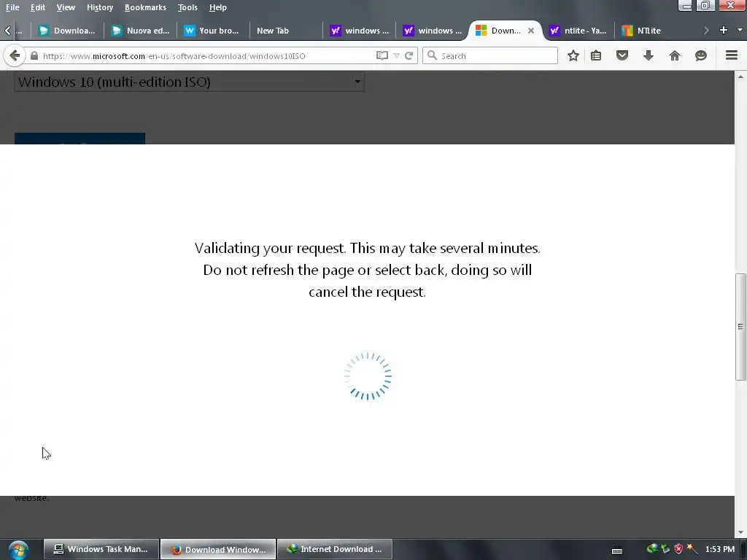The width and height of the screenshot is (747, 560).
Task: Click the padlock site identity icon
Action: 34,55
